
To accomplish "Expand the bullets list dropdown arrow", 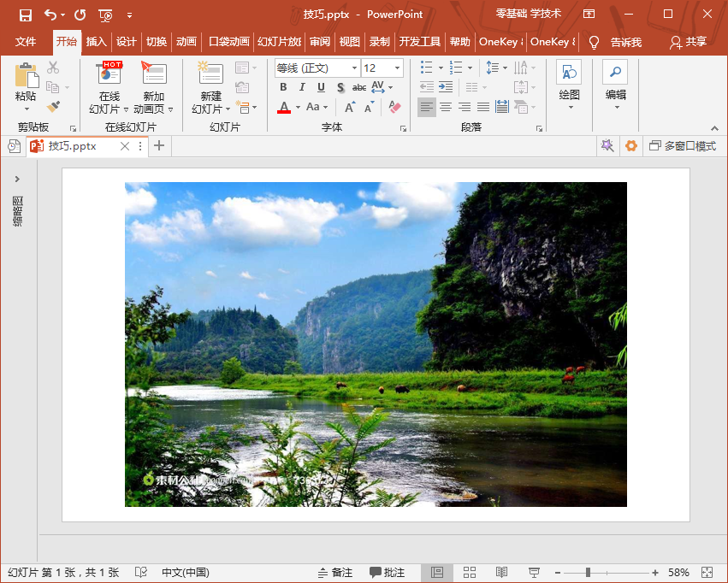I will [x=441, y=68].
